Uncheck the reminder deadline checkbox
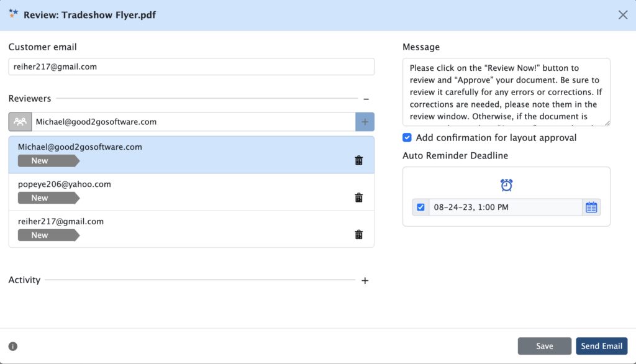Viewport: 636px width, 364px height. (420, 207)
